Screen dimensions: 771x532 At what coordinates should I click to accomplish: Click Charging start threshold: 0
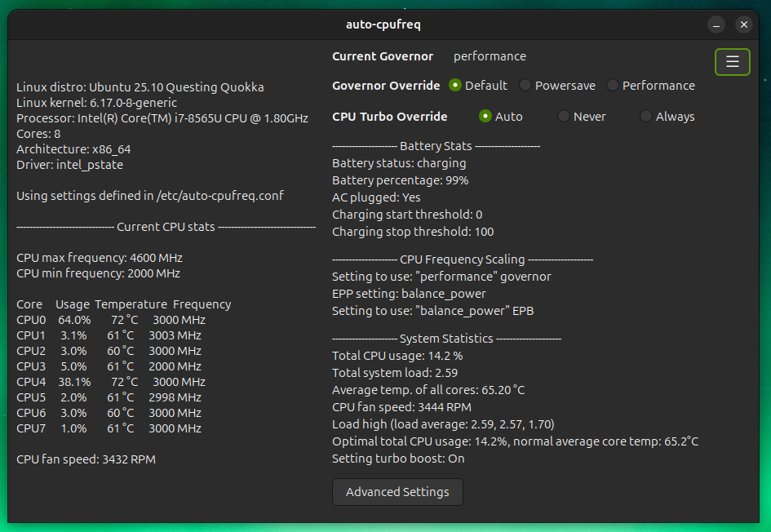[x=407, y=215]
